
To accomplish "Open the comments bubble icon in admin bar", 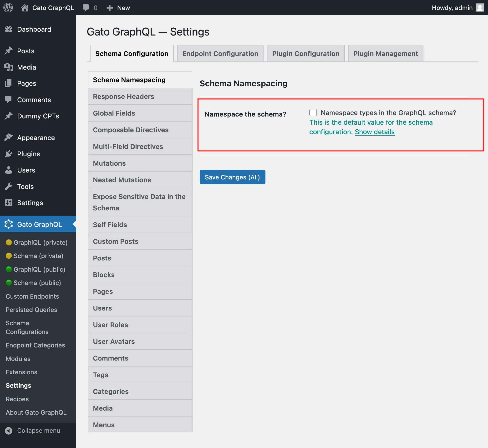I will (86, 8).
